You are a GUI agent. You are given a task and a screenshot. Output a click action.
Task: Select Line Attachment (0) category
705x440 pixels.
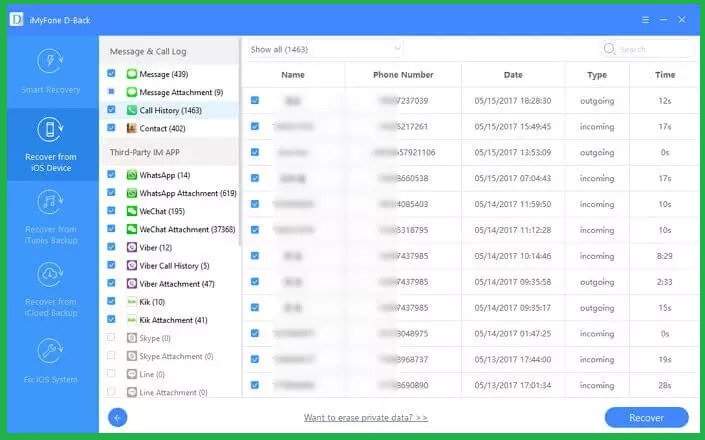(x=173, y=392)
